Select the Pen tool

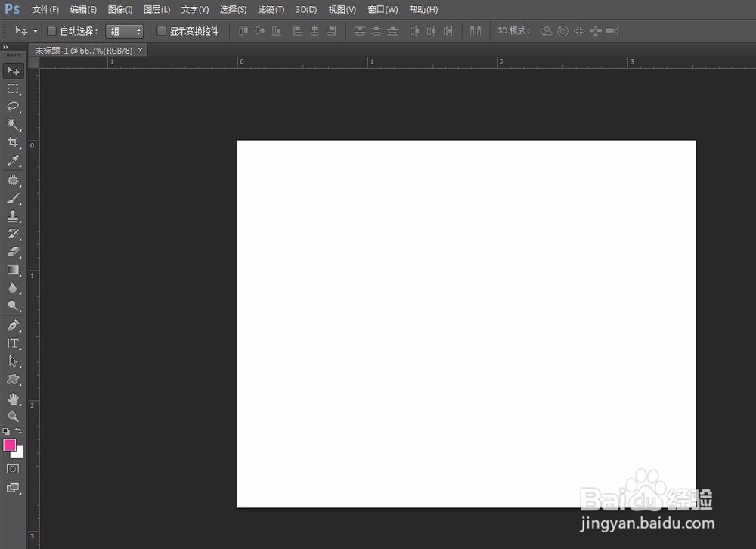13,325
